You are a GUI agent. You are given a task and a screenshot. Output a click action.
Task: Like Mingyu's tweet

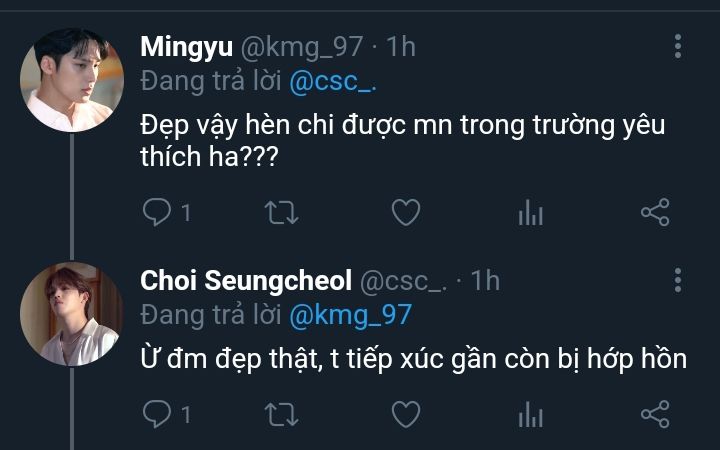404,212
